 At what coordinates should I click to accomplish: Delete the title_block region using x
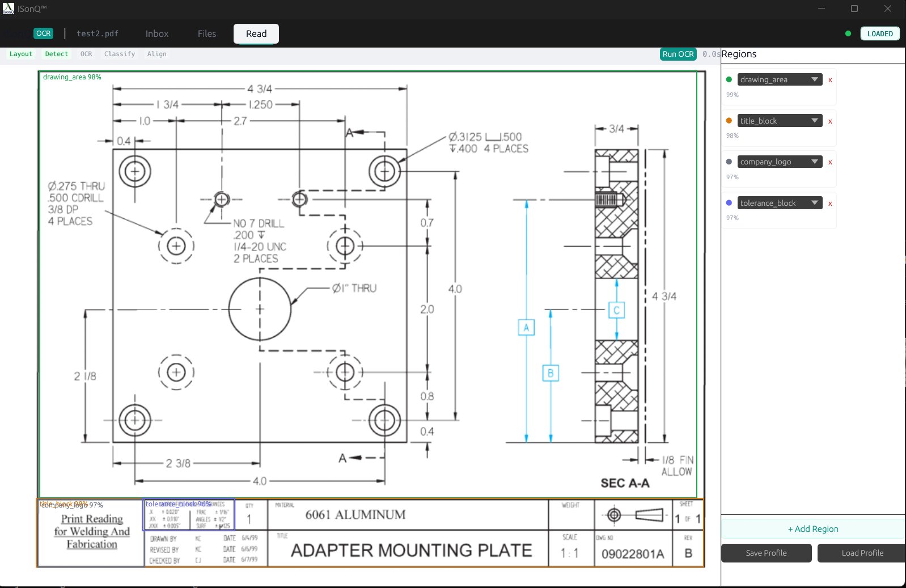pyautogui.click(x=830, y=121)
